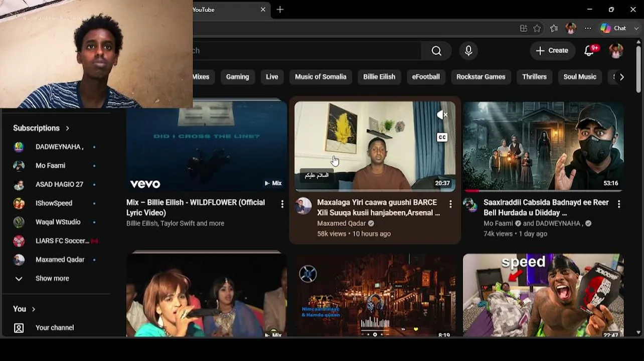Open the Your channel sidebar item
The width and height of the screenshot is (644, 361).
tap(55, 328)
